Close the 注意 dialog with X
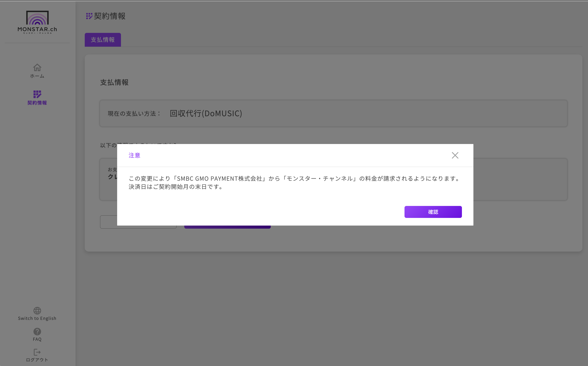Image resolution: width=588 pixels, height=366 pixels. coord(455,155)
